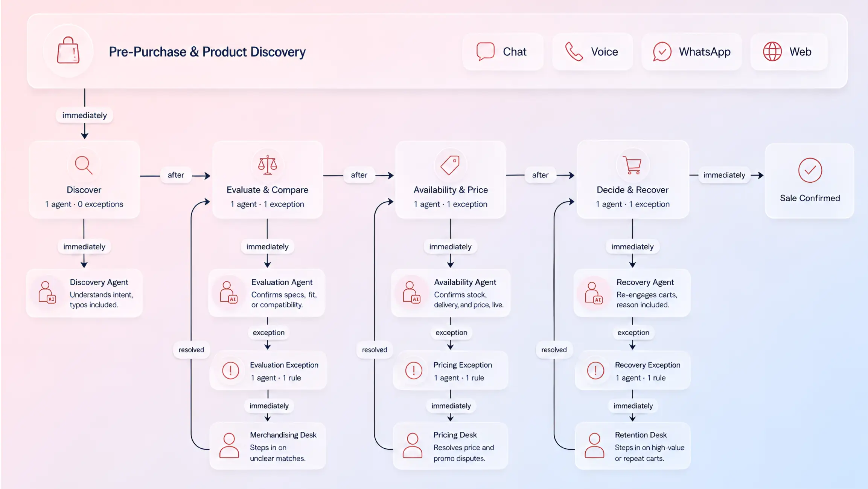Viewport: 868px width, 489px height.
Task: Click the balance scales icon
Action: 267,165
